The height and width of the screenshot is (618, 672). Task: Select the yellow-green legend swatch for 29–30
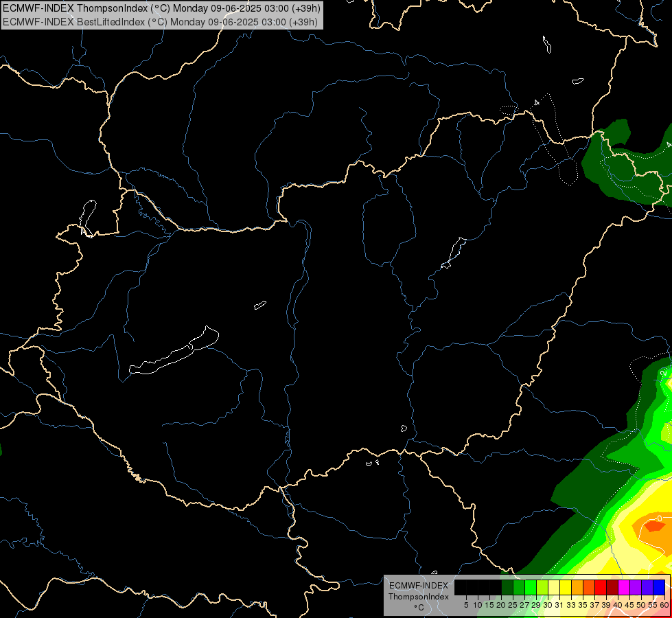tap(542, 588)
